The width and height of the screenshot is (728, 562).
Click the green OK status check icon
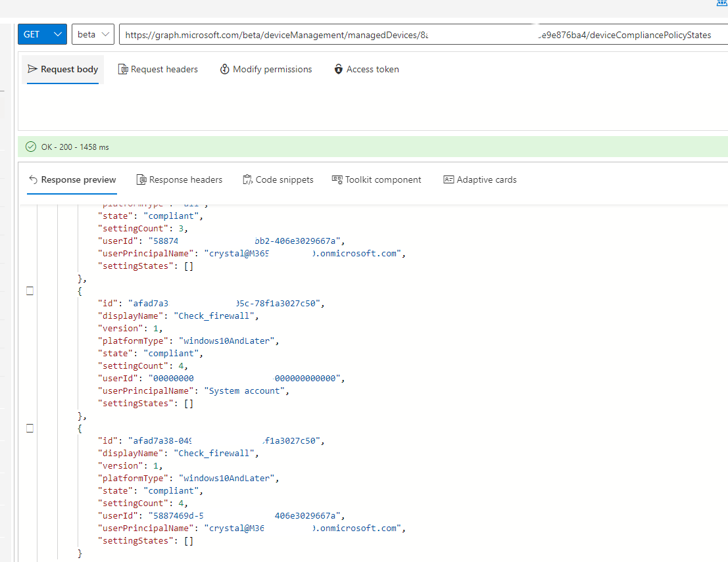(31, 147)
